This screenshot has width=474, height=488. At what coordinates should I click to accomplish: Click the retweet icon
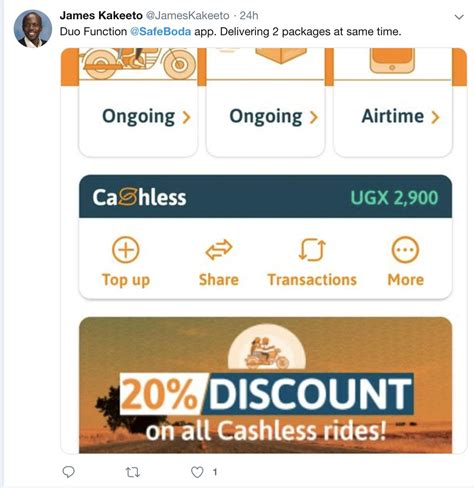coord(132,472)
